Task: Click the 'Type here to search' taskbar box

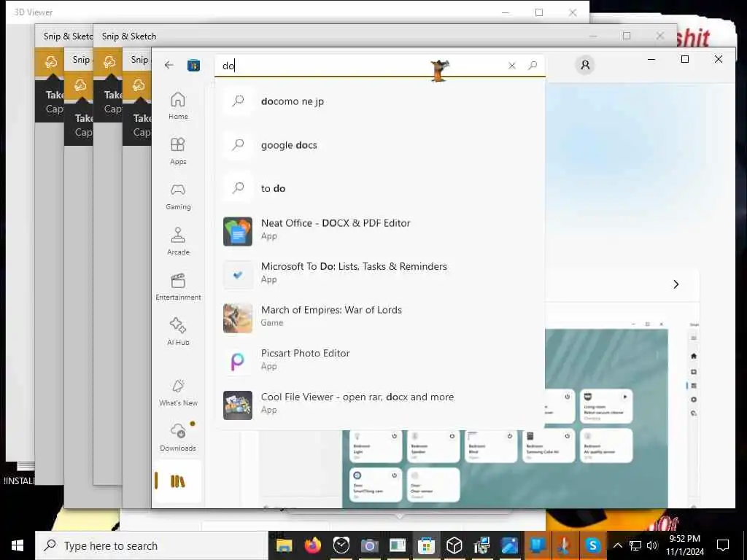Action: point(152,545)
